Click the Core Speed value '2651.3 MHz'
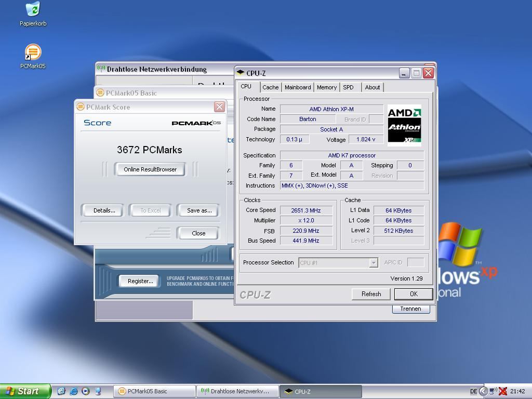 coord(306,210)
